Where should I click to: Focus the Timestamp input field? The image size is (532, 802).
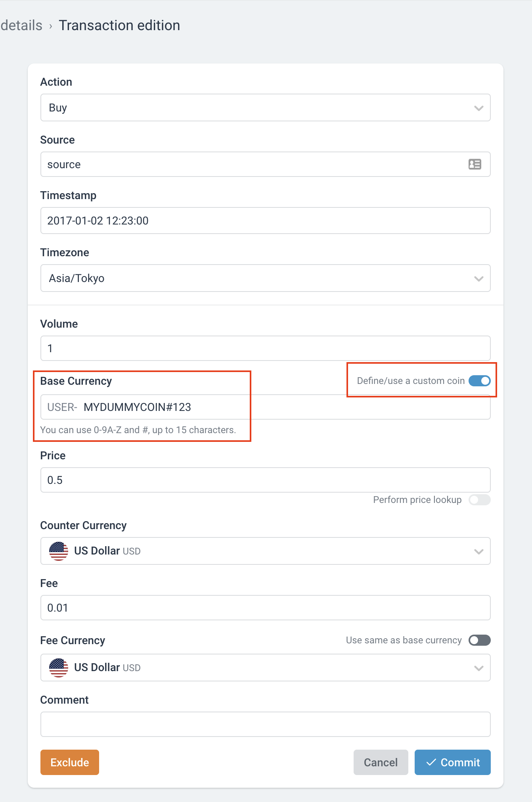click(x=266, y=221)
